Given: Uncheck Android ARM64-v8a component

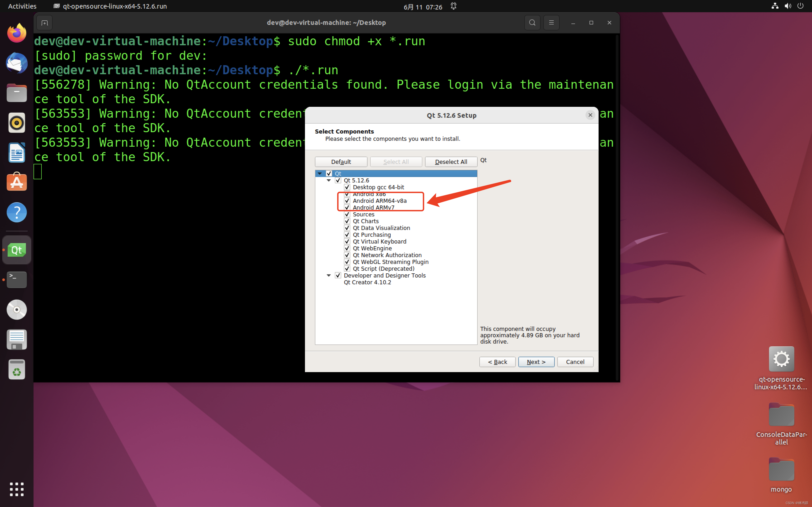Looking at the screenshot, I should pyautogui.click(x=347, y=201).
